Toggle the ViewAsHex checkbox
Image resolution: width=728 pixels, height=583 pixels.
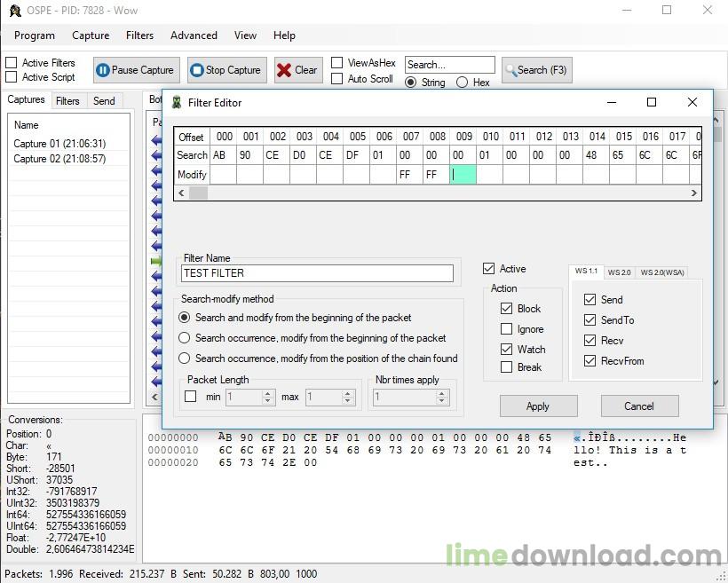click(337, 62)
